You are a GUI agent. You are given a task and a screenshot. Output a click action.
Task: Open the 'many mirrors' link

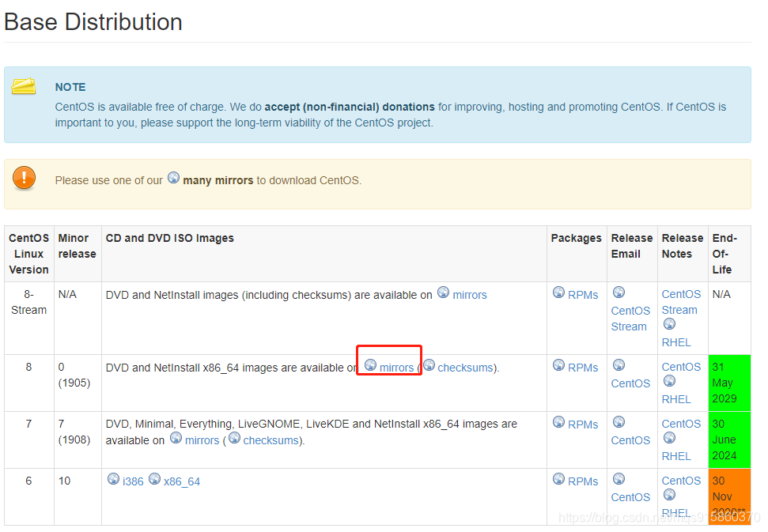coord(218,180)
